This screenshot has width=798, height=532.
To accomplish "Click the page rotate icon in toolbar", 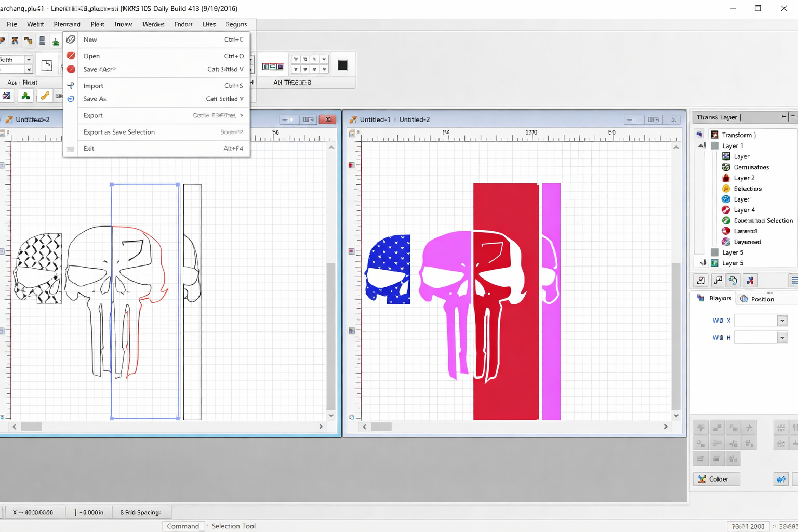I will coord(47,65).
